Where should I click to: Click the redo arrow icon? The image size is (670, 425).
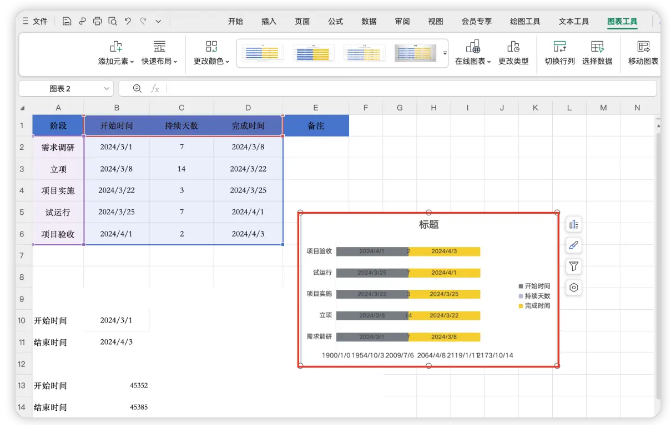tap(143, 21)
